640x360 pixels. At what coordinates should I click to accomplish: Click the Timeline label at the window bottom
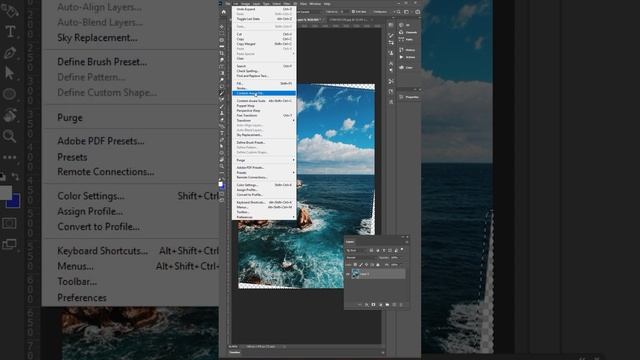pyautogui.click(x=235, y=352)
